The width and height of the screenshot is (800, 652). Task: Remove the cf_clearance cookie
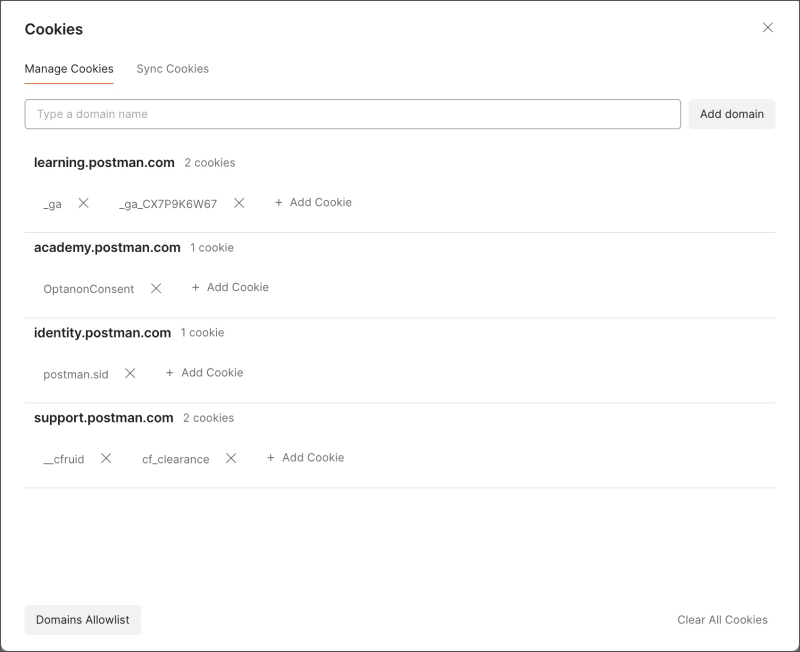coord(231,458)
